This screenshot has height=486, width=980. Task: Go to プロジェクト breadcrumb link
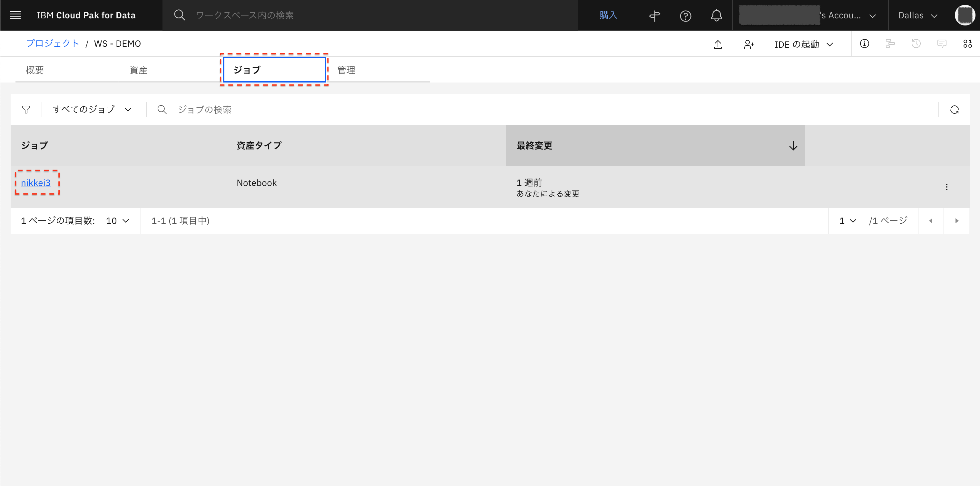(x=53, y=44)
